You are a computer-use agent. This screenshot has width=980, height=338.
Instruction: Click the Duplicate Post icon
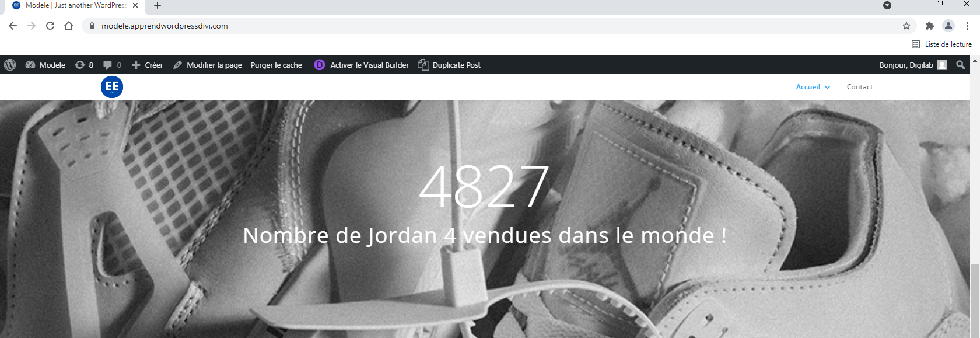(x=423, y=65)
